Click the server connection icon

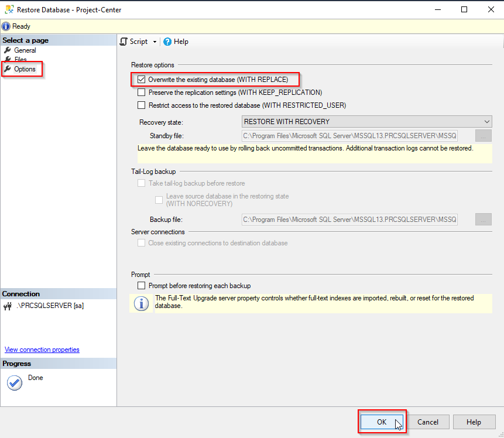8,306
